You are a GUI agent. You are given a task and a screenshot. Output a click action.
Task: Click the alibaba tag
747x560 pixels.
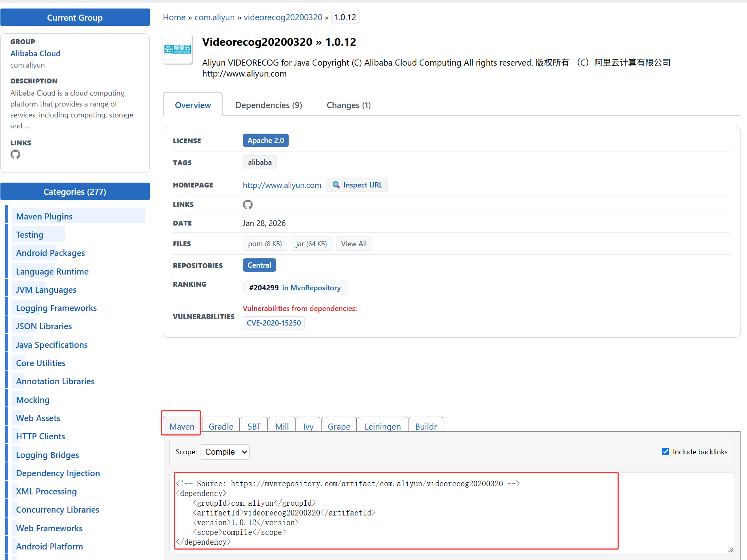pyautogui.click(x=260, y=162)
